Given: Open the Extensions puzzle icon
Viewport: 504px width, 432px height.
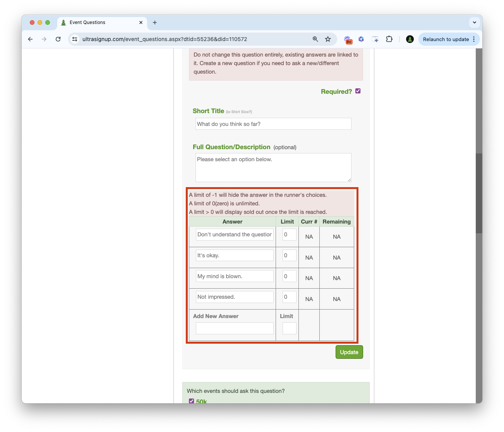Looking at the screenshot, I should click(389, 39).
